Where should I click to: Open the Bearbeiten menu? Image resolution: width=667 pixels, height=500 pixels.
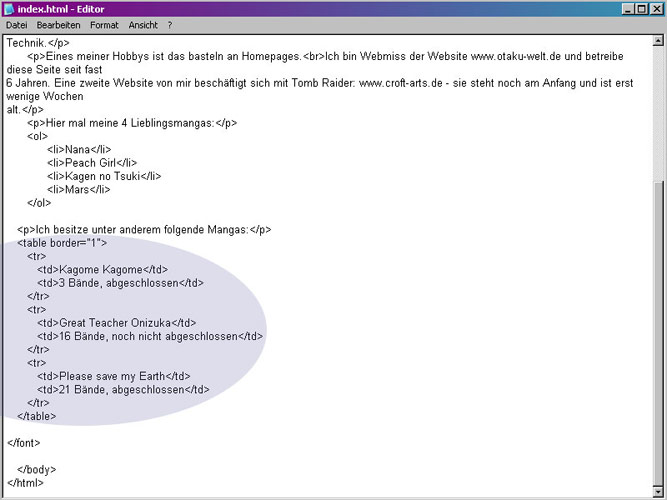click(x=58, y=25)
